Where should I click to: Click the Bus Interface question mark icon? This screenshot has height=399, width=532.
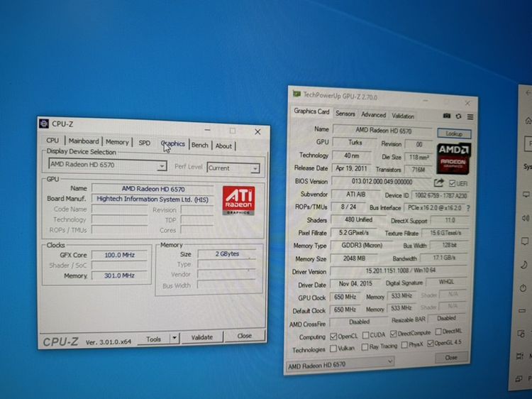click(x=468, y=208)
